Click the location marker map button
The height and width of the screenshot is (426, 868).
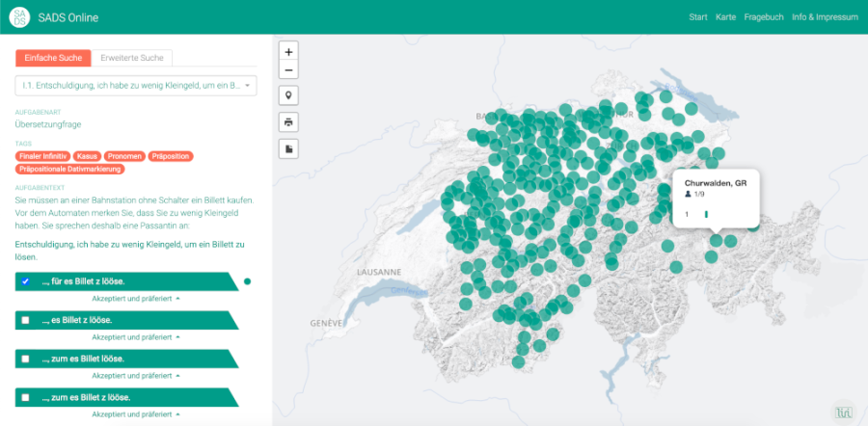point(288,95)
